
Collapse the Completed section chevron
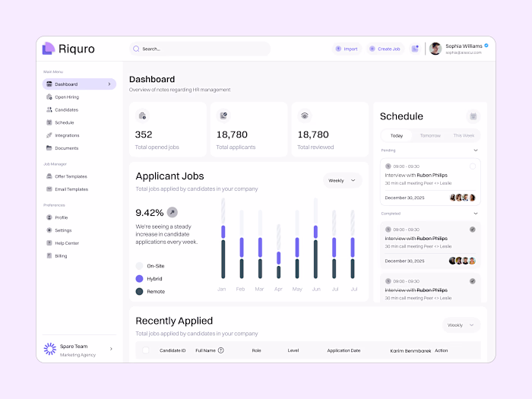[476, 214]
